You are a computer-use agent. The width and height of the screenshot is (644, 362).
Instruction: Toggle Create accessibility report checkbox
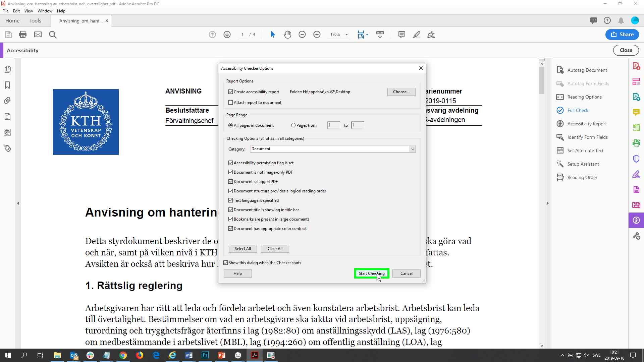click(x=230, y=92)
